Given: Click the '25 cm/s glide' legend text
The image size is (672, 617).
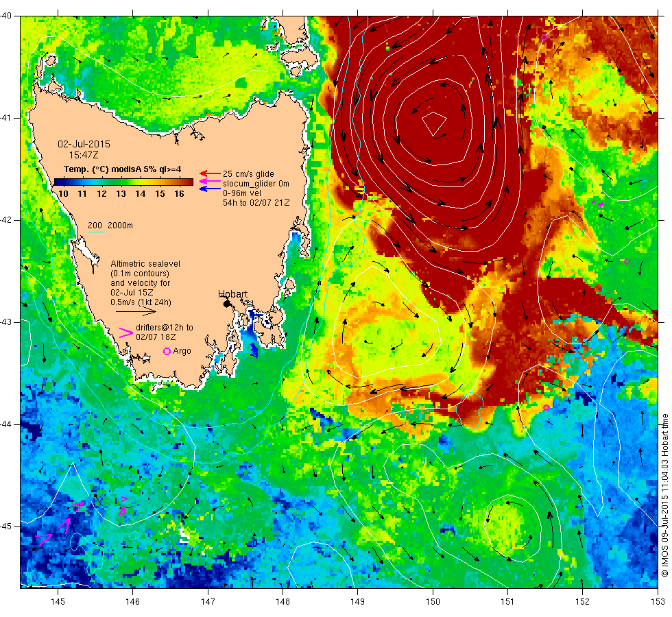Looking at the screenshot, I should (248, 174).
